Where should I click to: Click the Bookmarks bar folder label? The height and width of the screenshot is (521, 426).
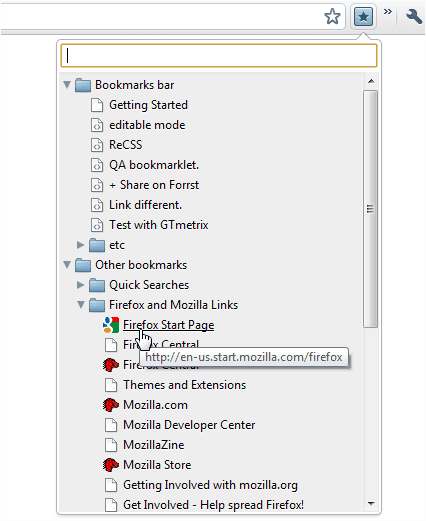pyautogui.click(x=134, y=85)
